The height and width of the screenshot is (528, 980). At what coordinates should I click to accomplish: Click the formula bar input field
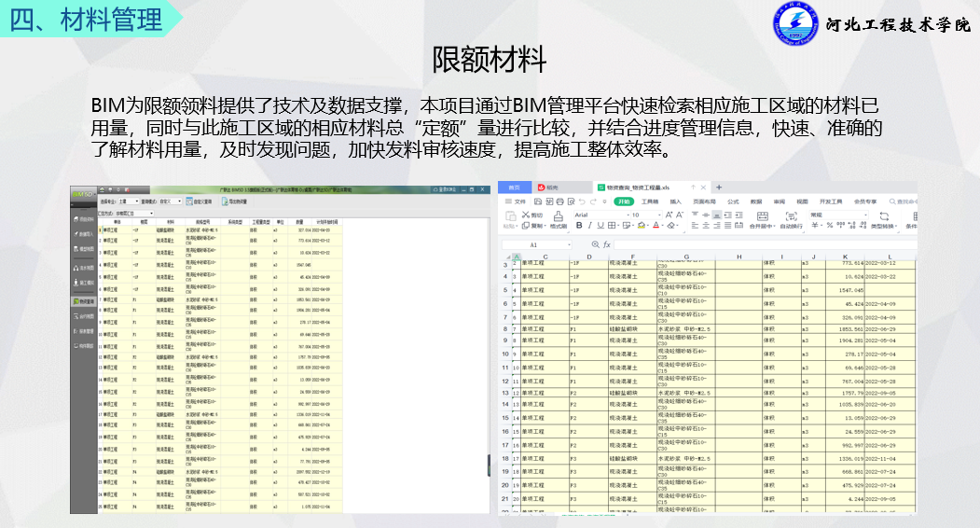click(766, 244)
